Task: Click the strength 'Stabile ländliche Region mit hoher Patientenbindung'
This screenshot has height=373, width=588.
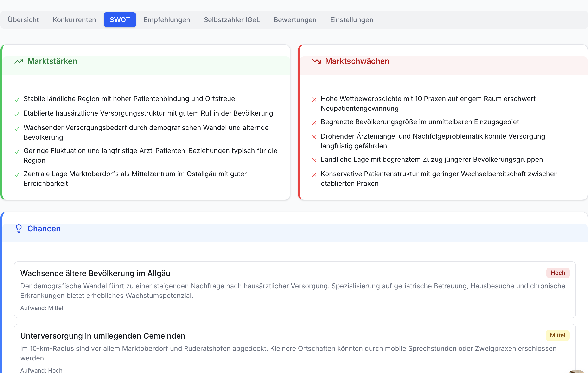Action: pos(129,99)
